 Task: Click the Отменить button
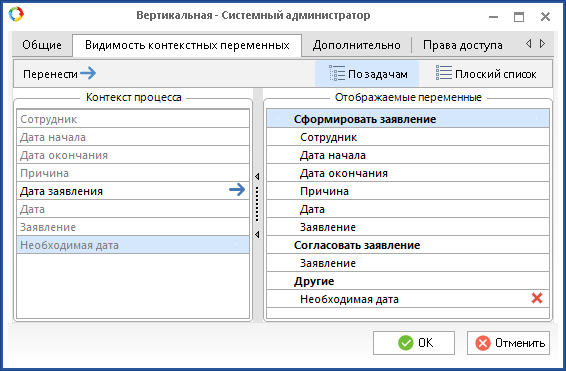tap(508, 342)
